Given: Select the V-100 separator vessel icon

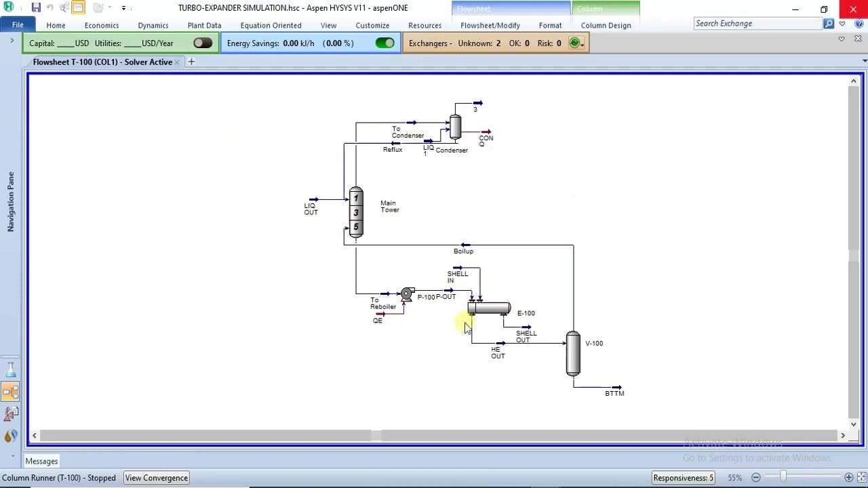Looking at the screenshot, I should pos(573,353).
